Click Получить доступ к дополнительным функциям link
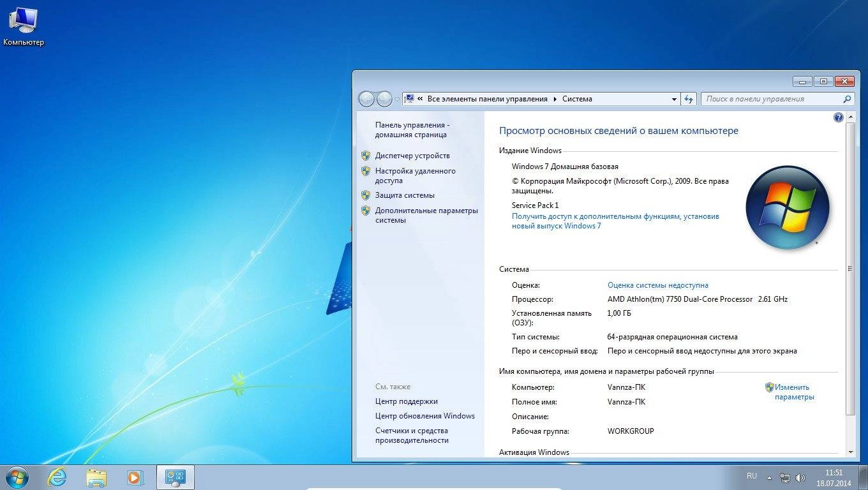Image resolution: width=868 pixels, height=490 pixels. pos(615,221)
